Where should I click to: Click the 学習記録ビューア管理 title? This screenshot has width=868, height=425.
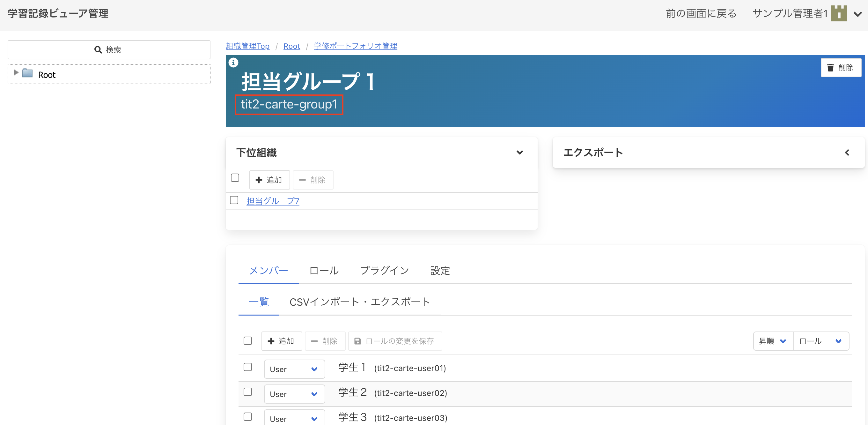click(x=58, y=13)
